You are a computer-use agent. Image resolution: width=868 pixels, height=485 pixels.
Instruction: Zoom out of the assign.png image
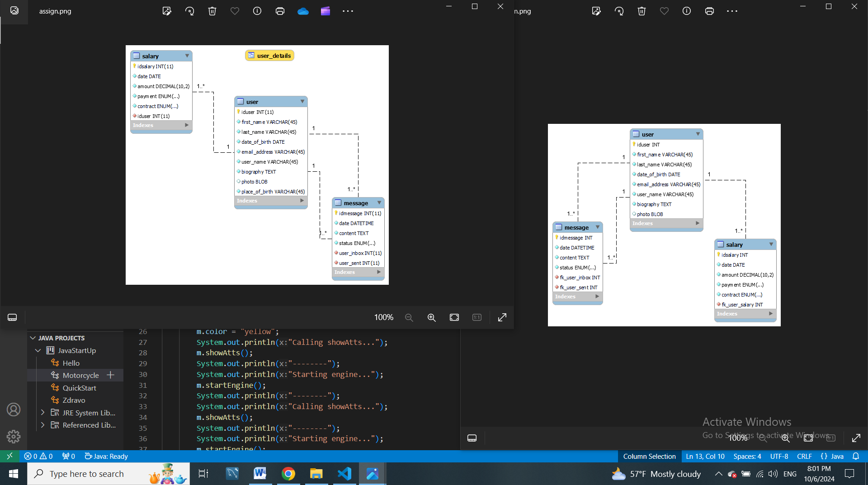(409, 317)
